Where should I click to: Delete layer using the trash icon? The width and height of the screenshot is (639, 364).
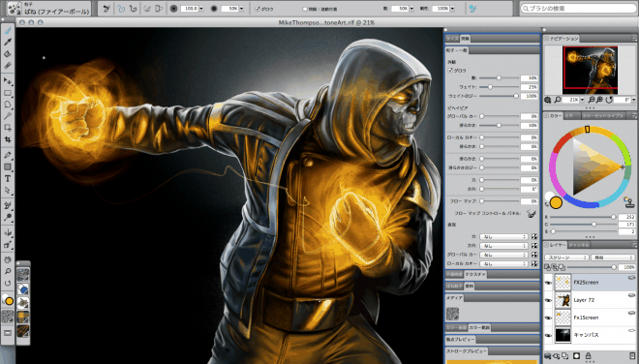click(632, 356)
